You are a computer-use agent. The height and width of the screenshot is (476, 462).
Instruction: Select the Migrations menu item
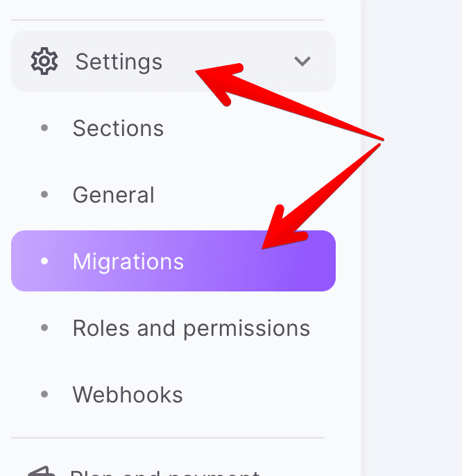coord(128,262)
